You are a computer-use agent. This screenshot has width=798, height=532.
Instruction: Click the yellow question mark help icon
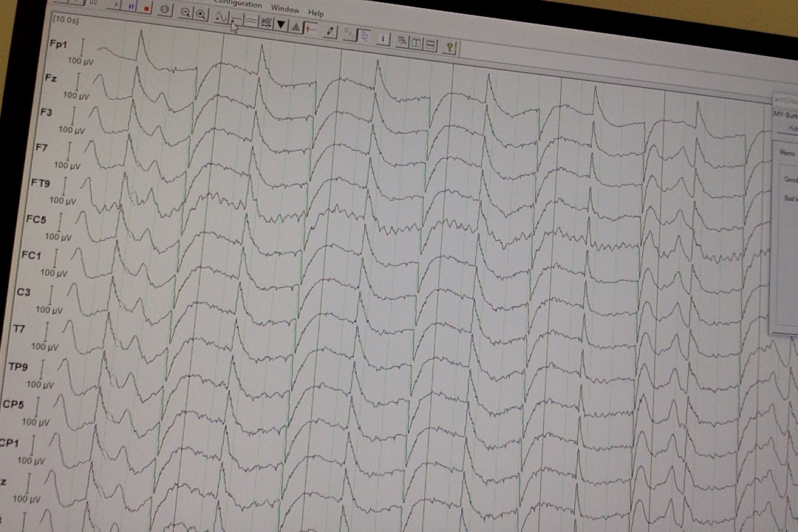point(449,48)
